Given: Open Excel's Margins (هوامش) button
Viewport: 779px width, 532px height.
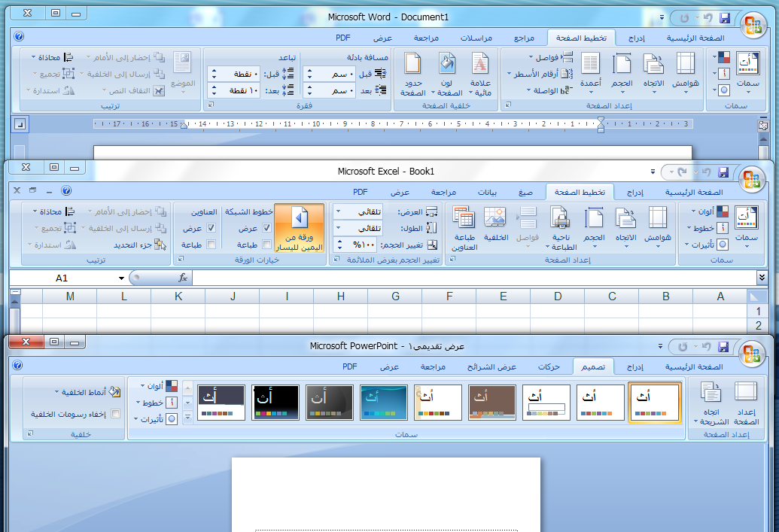Looking at the screenshot, I should (657, 227).
